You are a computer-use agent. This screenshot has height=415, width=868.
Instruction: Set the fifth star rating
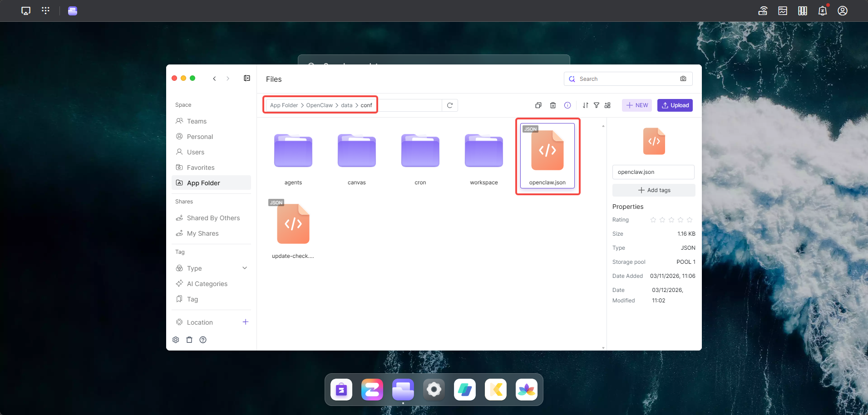690,220
